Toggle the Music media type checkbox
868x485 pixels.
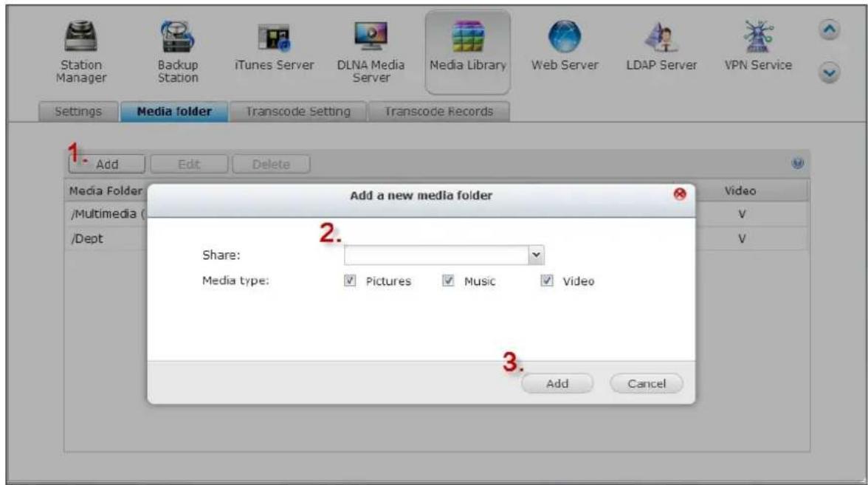tap(449, 281)
